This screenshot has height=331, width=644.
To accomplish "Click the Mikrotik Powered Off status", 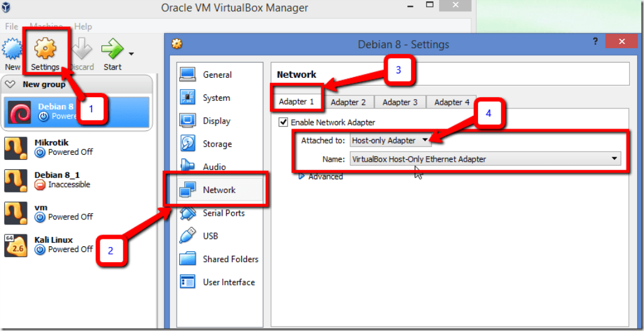I will 65,152.
